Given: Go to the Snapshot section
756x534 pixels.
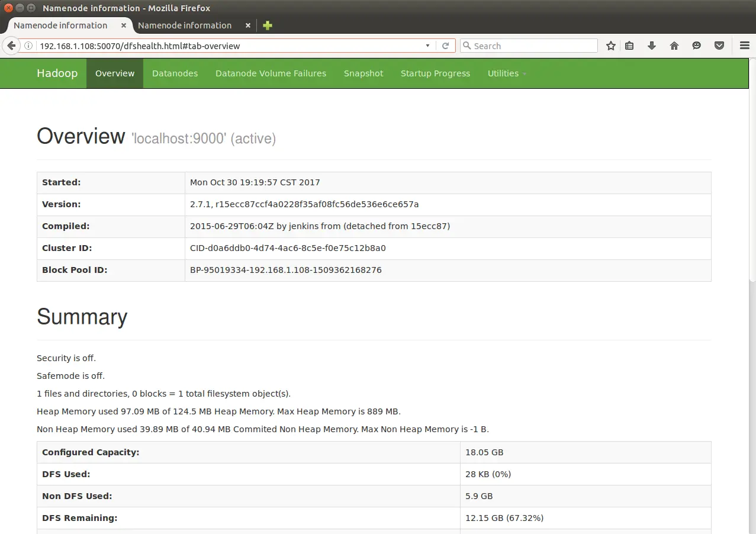Looking at the screenshot, I should 363,73.
